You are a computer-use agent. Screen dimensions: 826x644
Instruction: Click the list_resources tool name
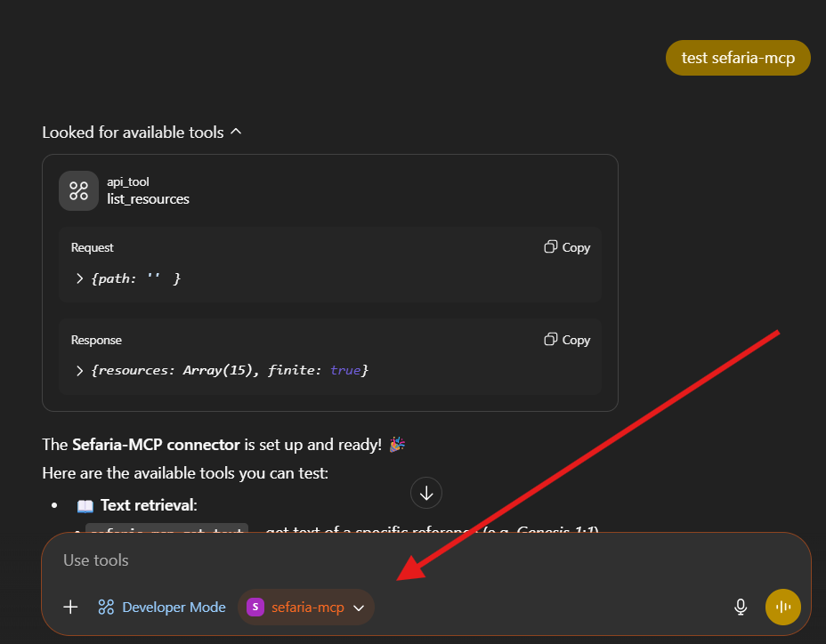(148, 199)
